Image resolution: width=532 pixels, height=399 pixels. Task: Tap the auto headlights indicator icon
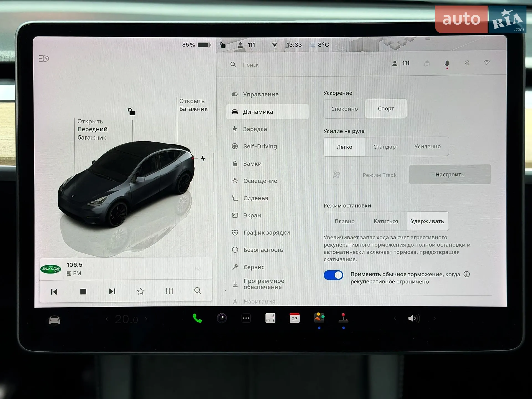click(44, 58)
